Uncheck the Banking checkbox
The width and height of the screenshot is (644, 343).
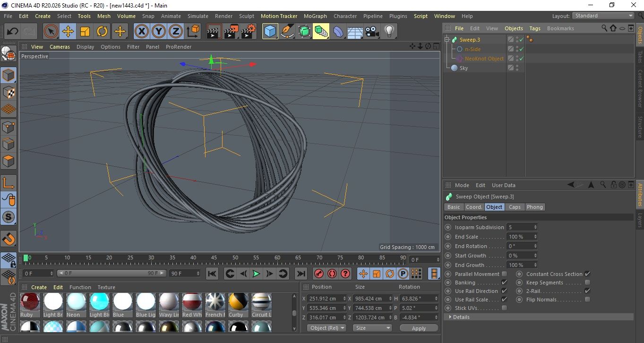pyautogui.click(x=504, y=283)
